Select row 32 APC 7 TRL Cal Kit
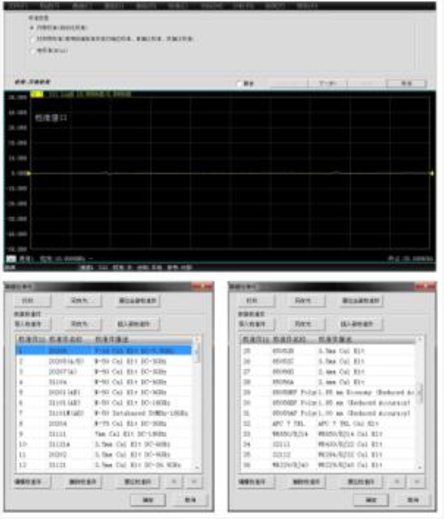This screenshot has height=519, width=444. click(328, 423)
